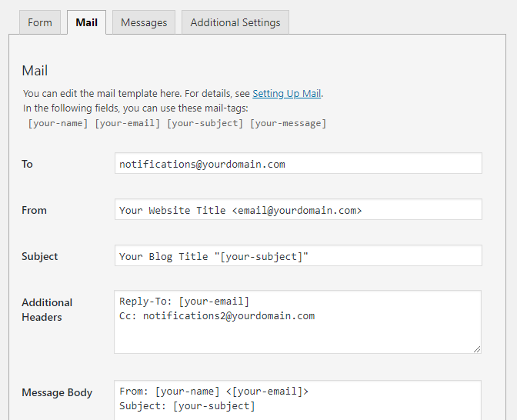Click the [your-name] mail-tag
Image resolution: width=517 pixels, height=420 pixels.
point(58,123)
